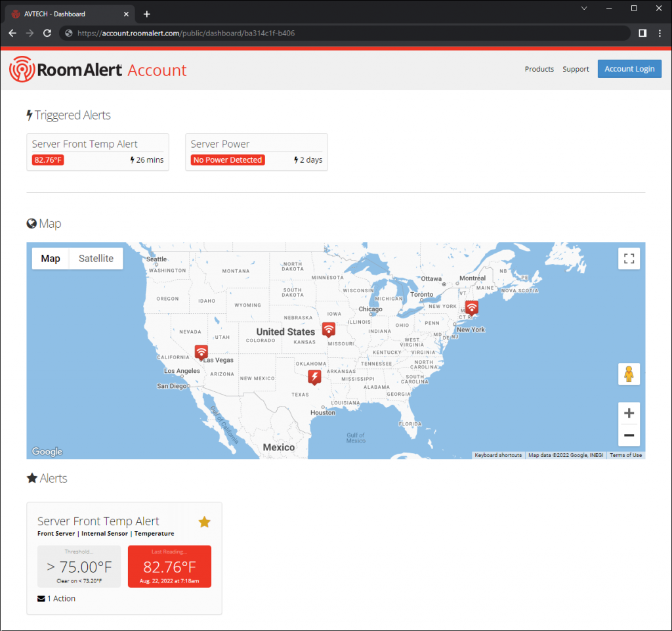
Task: Click the Google logo on the map
Action: pos(47,451)
